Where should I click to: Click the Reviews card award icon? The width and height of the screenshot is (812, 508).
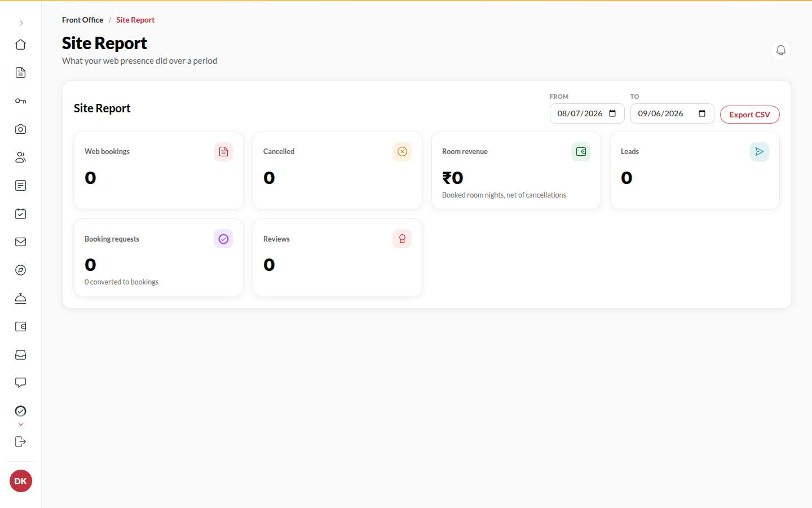[402, 239]
